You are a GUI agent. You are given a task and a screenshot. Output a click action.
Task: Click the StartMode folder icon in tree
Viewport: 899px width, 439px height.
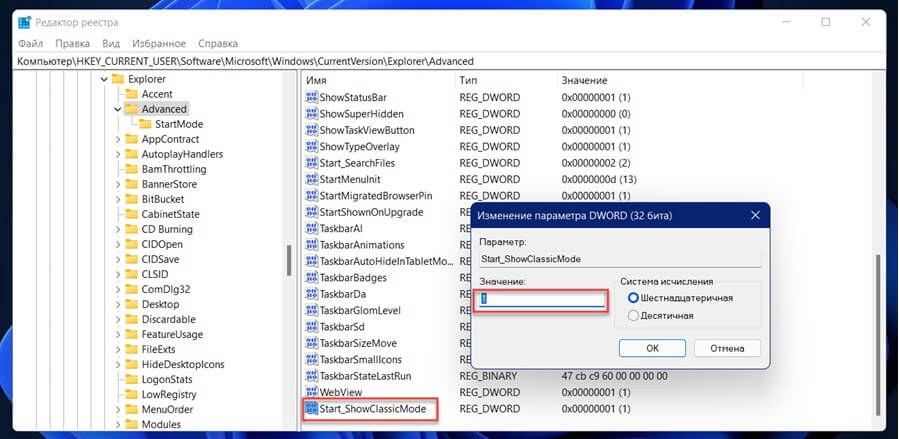coord(145,124)
